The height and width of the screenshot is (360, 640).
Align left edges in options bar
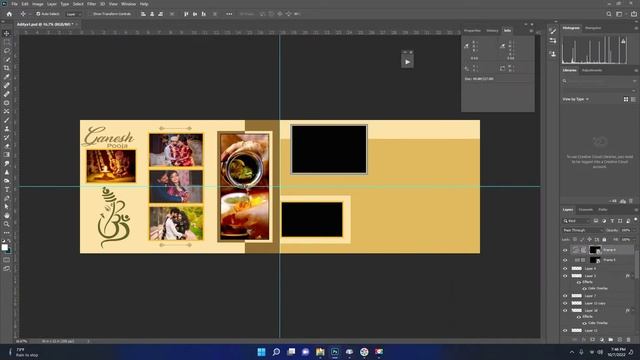[143, 14]
